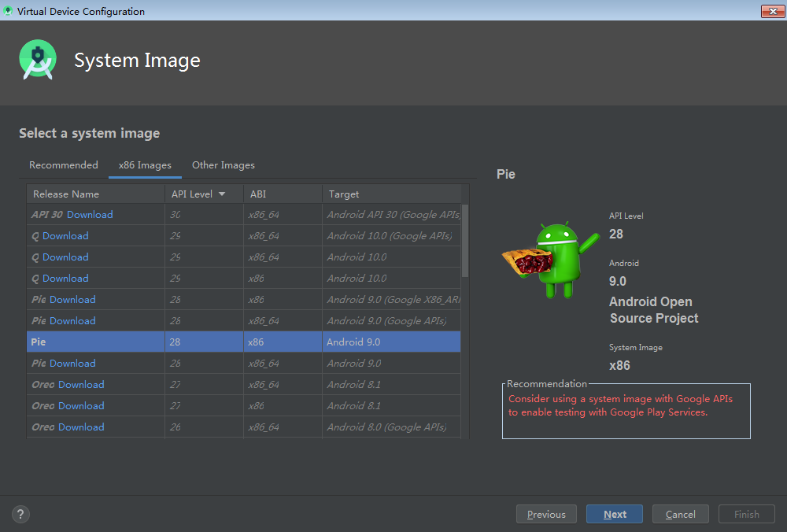Download Oreo API 27 x86 image

(81, 405)
